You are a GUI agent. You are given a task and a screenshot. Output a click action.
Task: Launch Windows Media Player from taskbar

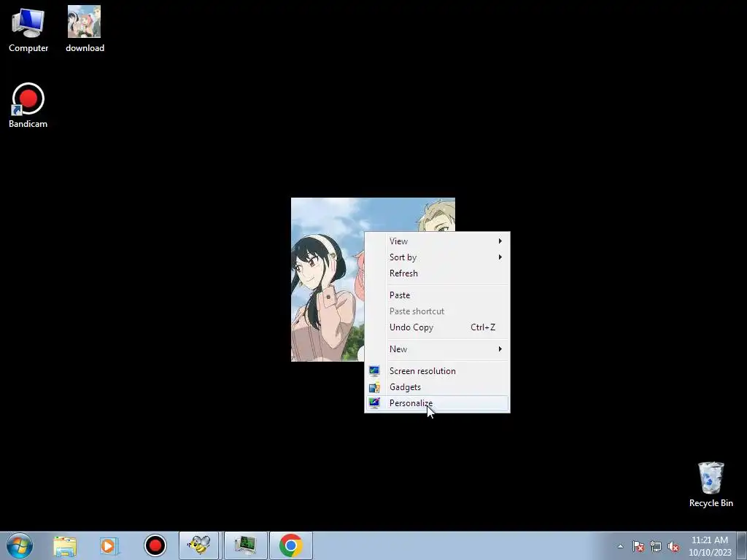(x=109, y=546)
